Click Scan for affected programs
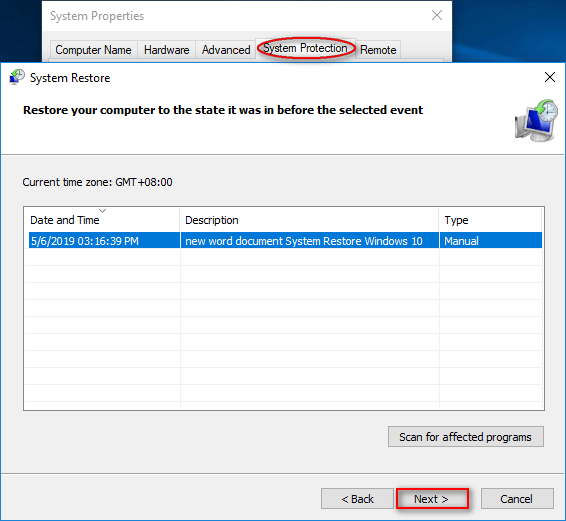 click(466, 437)
